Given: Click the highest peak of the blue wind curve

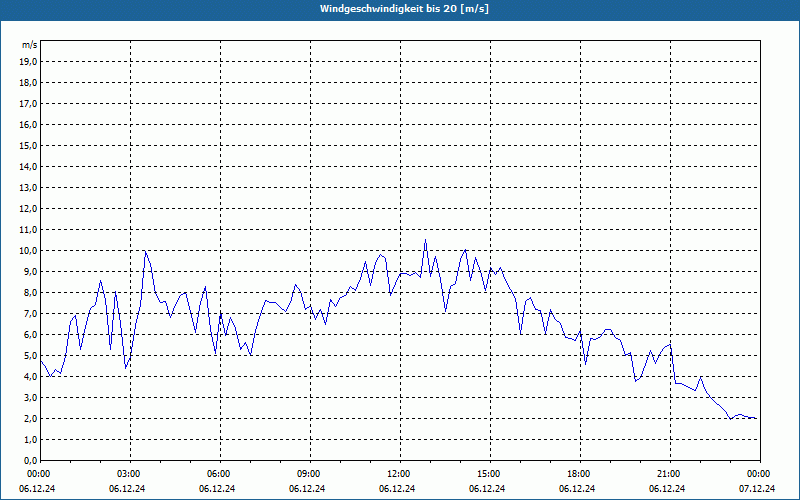Looking at the screenshot, I should click(x=426, y=240).
